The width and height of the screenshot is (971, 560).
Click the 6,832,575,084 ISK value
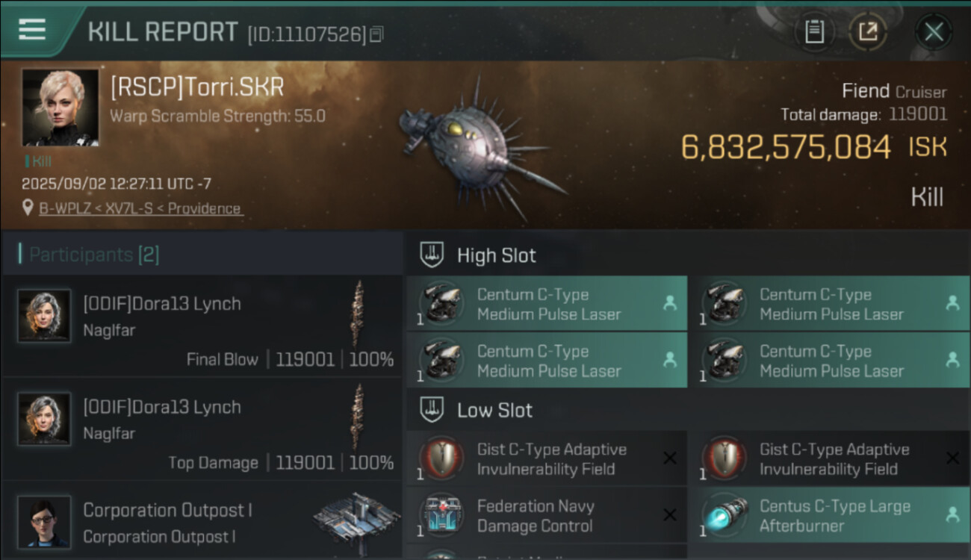786,147
